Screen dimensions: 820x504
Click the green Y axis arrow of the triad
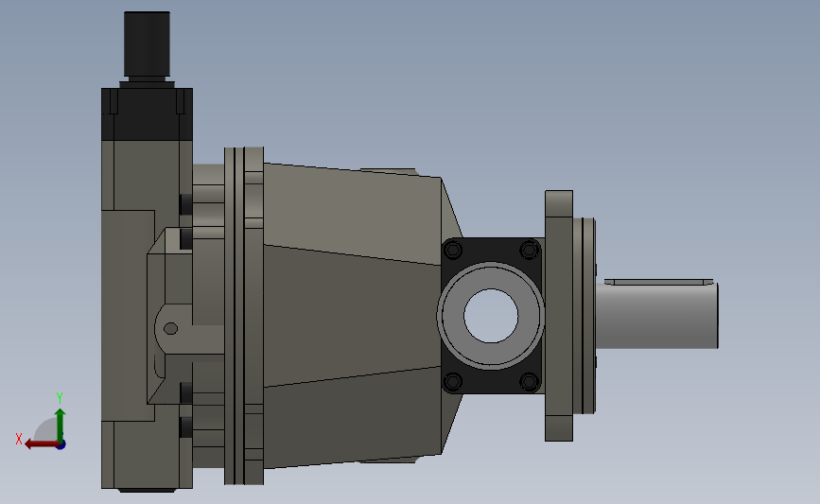coord(61,426)
